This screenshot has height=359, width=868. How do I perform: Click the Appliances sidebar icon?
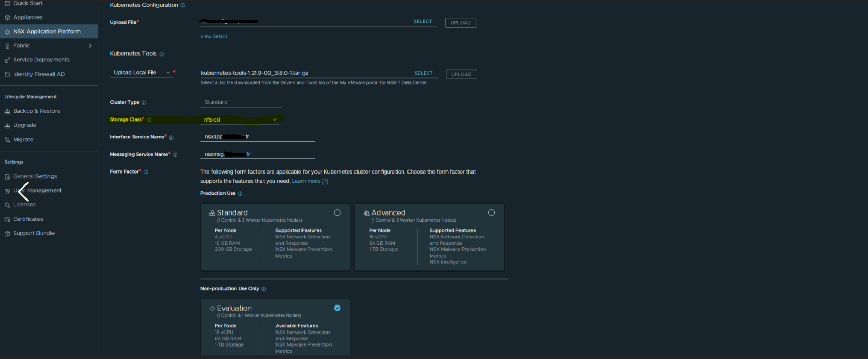[x=7, y=18]
